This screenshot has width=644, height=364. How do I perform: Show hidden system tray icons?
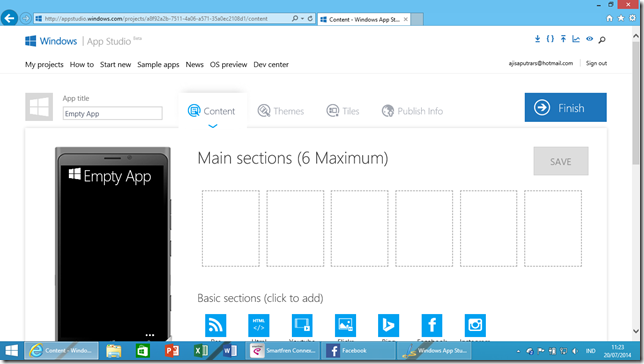click(518, 351)
